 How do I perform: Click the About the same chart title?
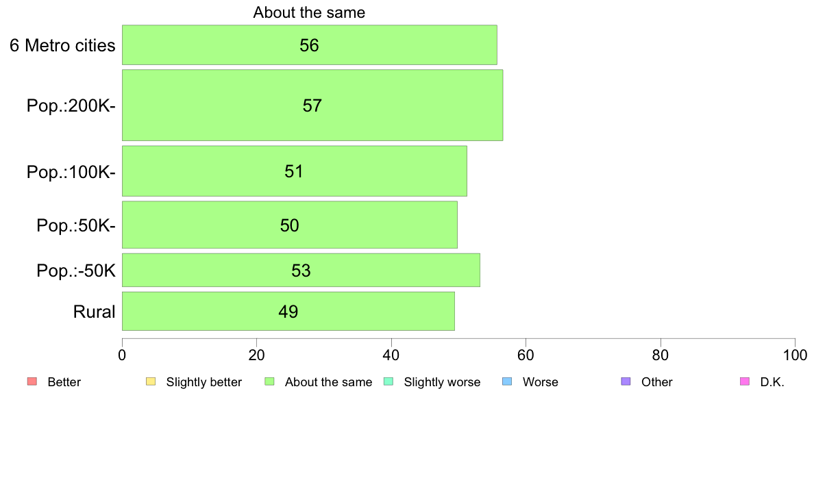(x=309, y=12)
